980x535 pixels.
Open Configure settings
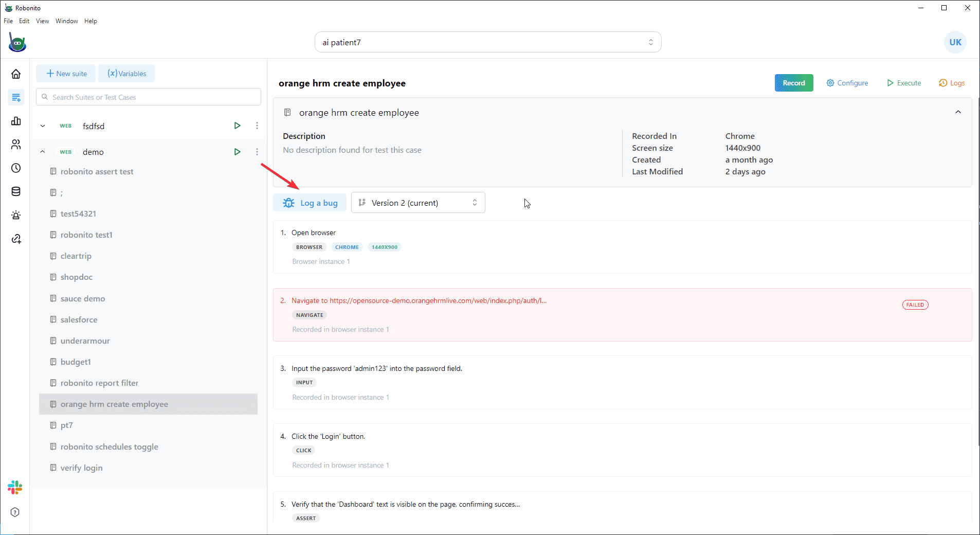click(x=847, y=83)
